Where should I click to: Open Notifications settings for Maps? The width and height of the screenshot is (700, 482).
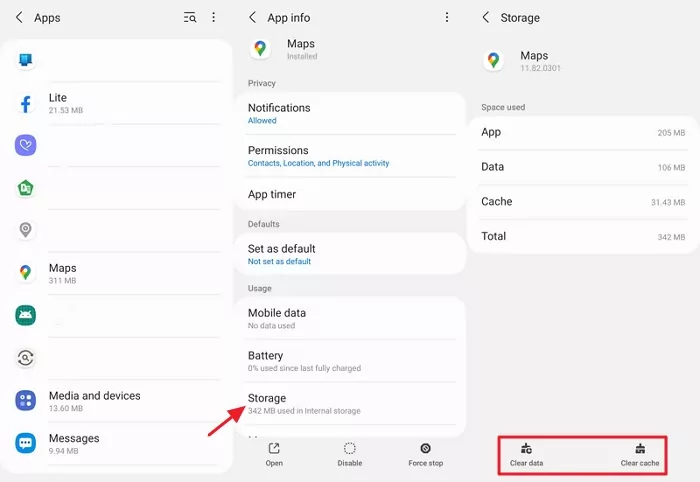[354, 113]
